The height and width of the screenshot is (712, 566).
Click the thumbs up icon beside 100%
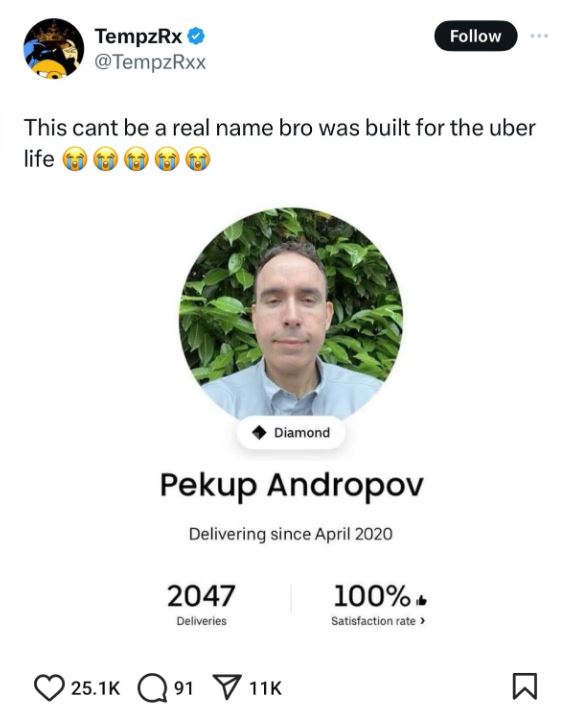[421, 601]
